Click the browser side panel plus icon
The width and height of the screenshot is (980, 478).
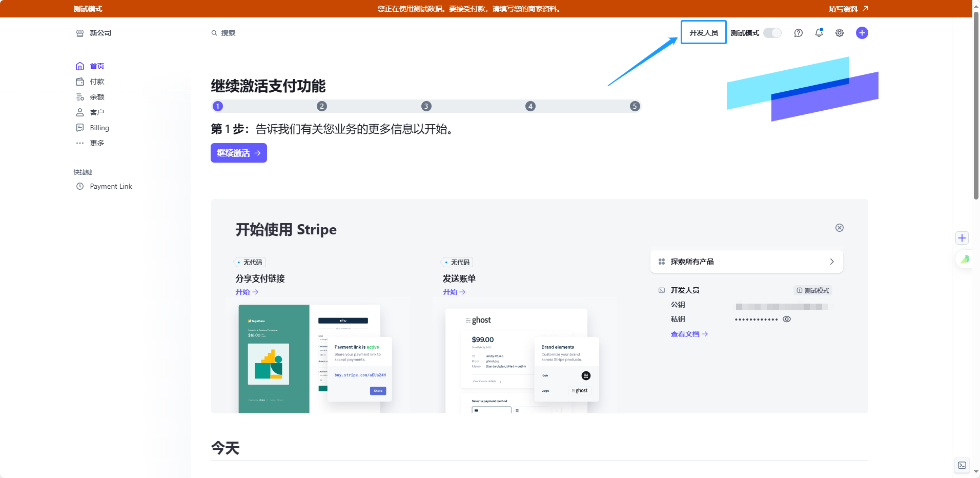(962, 238)
